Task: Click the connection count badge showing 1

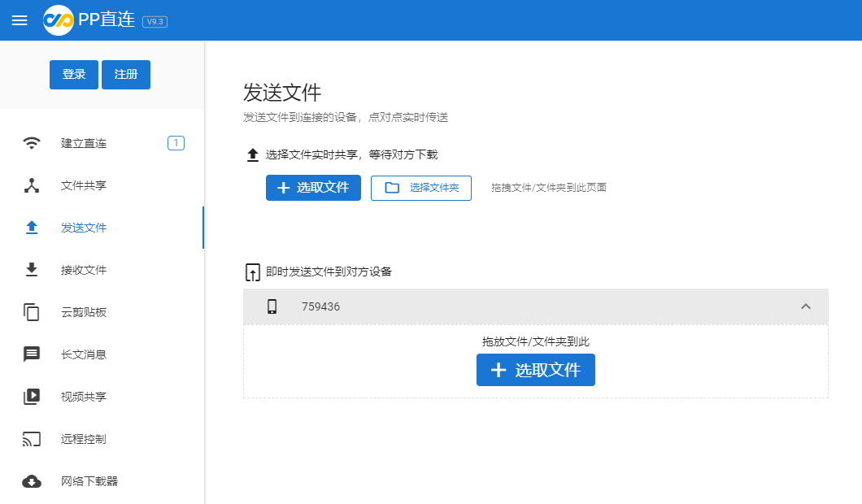Action: coord(176,143)
